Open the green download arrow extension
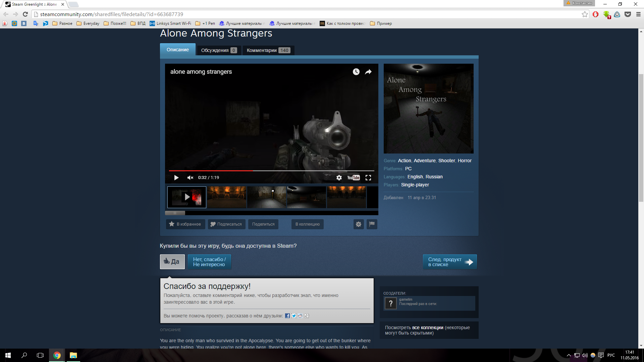The image size is (644, 362). [606, 14]
